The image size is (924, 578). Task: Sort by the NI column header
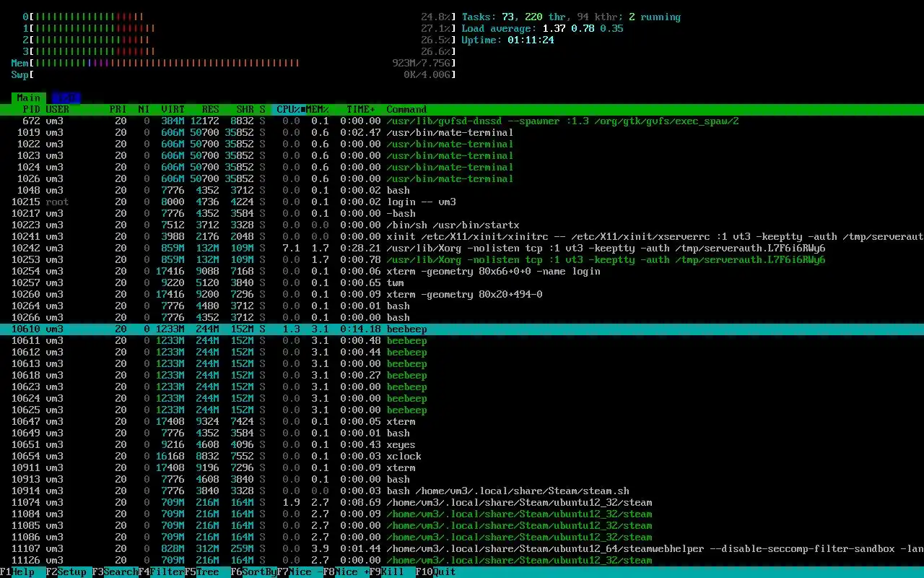point(144,109)
